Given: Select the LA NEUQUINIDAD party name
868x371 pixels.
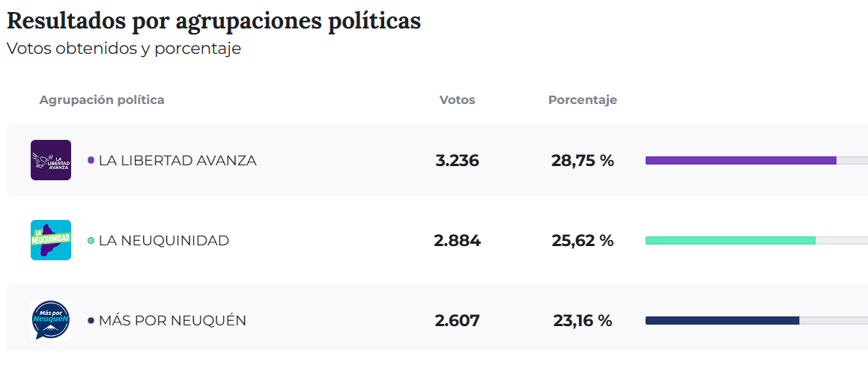Looking at the screenshot, I should click(x=164, y=241).
